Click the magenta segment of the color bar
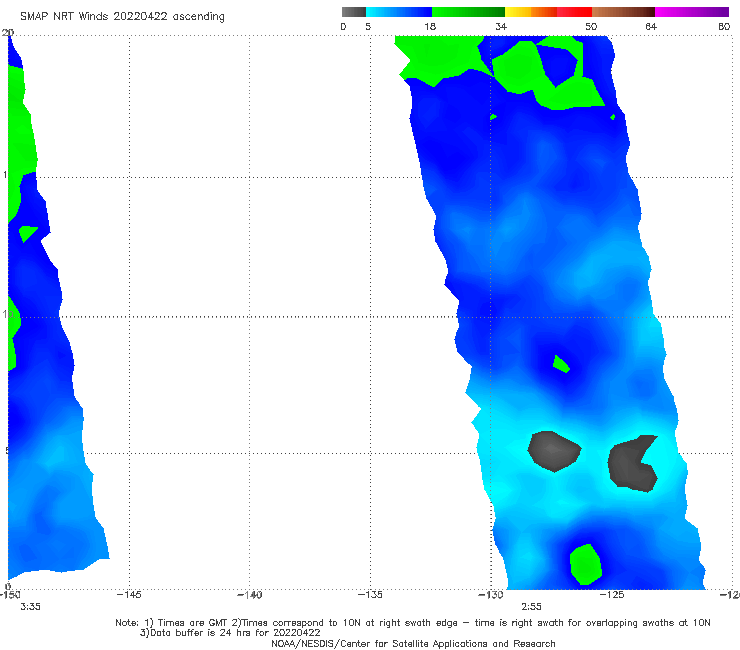The width and height of the screenshot is (740, 650). tap(692, 12)
